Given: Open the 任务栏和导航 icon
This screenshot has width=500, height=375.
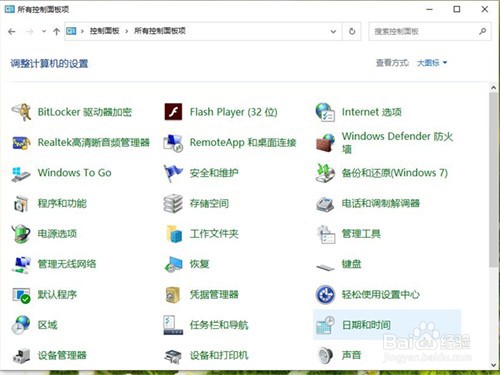Looking at the screenshot, I should (173, 325).
